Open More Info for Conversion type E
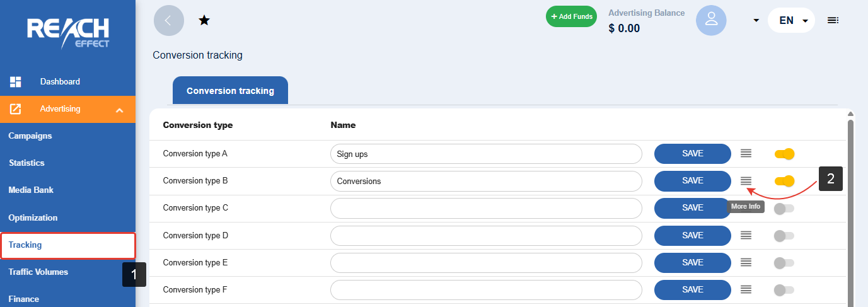Screen dimensions: 868x307 pos(746,262)
